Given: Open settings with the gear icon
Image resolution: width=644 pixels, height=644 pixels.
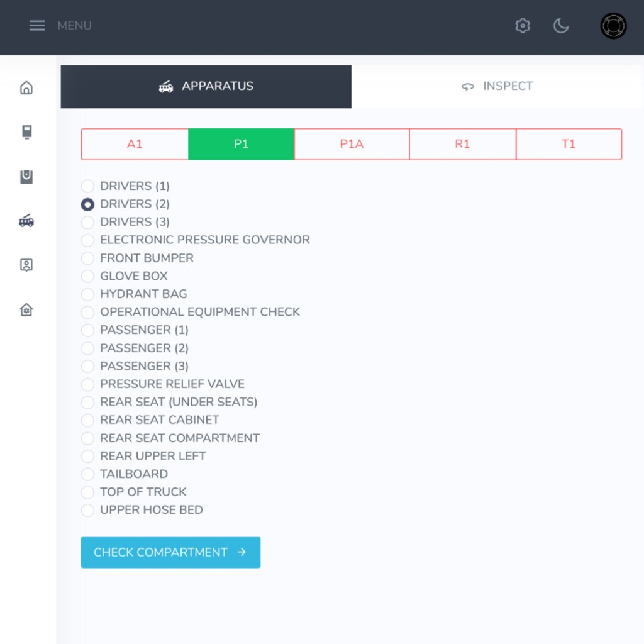Looking at the screenshot, I should (x=523, y=25).
